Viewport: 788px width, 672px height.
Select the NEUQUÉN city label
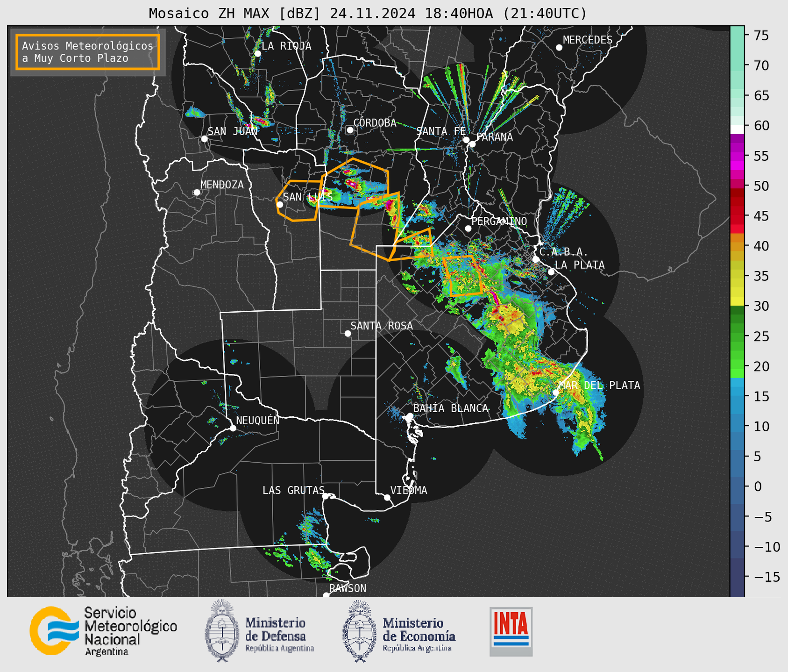pyautogui.click(x=257, y=421)
